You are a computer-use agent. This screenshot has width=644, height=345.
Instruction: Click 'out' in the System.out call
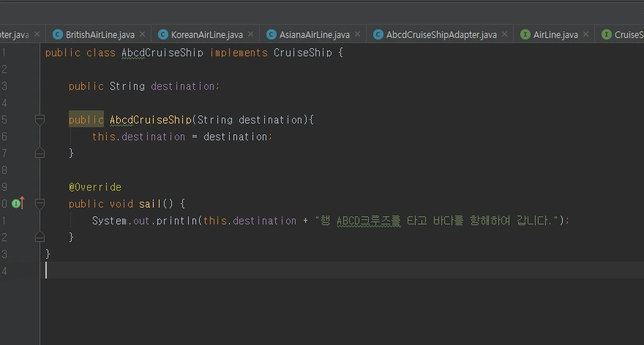[x=141, y=221]
